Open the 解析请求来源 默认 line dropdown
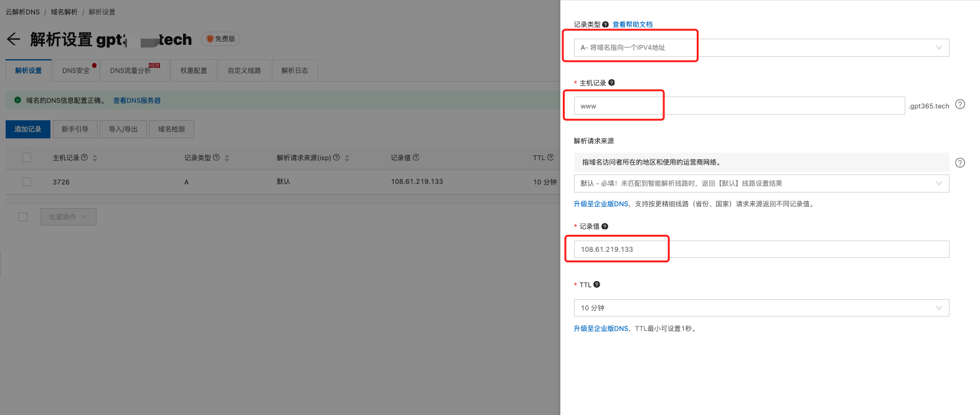980x415 pixels. tap(761, 183)
